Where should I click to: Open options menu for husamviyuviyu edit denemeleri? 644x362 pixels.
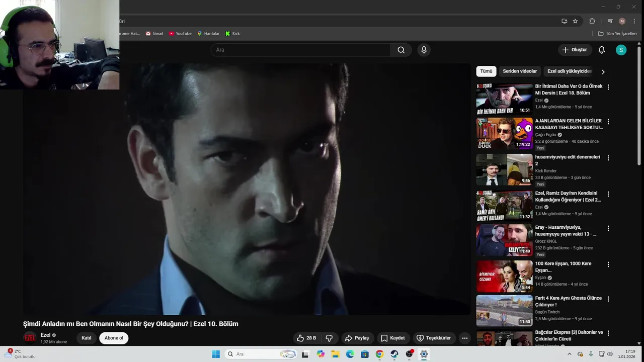pos(608,158)
